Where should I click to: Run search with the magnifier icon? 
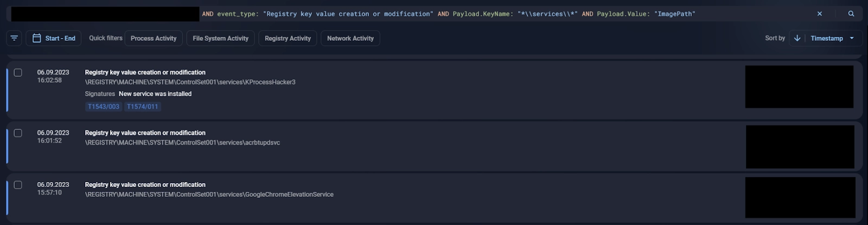pos(851,14)
